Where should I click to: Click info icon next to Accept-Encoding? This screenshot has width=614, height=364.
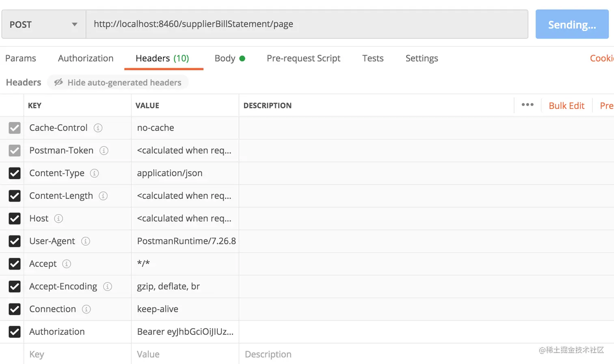click(x=108, y=286)
